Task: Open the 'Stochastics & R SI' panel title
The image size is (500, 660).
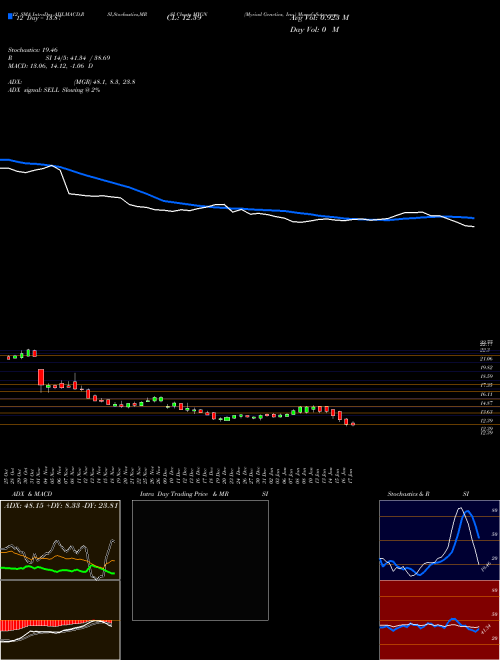Action: tap(428, 494)
